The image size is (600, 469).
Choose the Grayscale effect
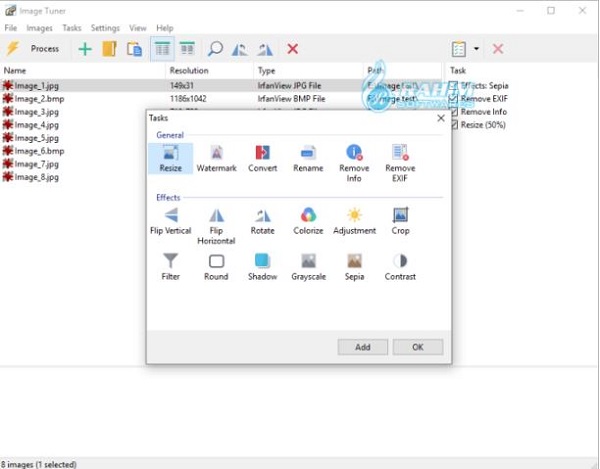308,267
